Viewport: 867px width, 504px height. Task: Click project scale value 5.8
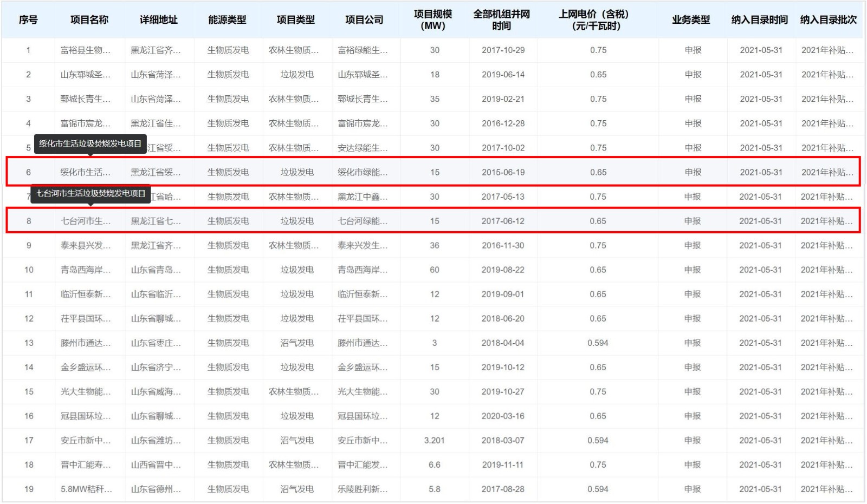(x=435, y=489)
